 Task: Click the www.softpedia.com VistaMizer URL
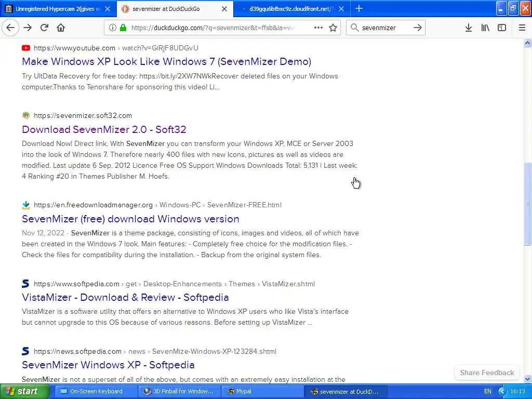point(174,284)
